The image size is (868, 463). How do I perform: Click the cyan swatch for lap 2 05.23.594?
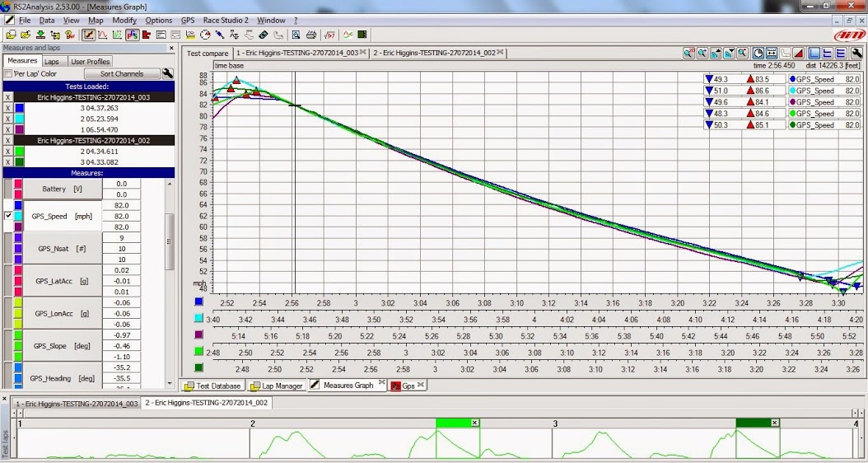(20, 119)
